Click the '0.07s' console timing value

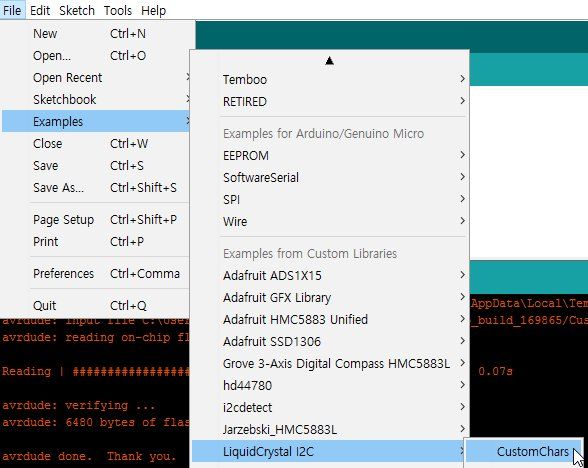pos(495,371)
